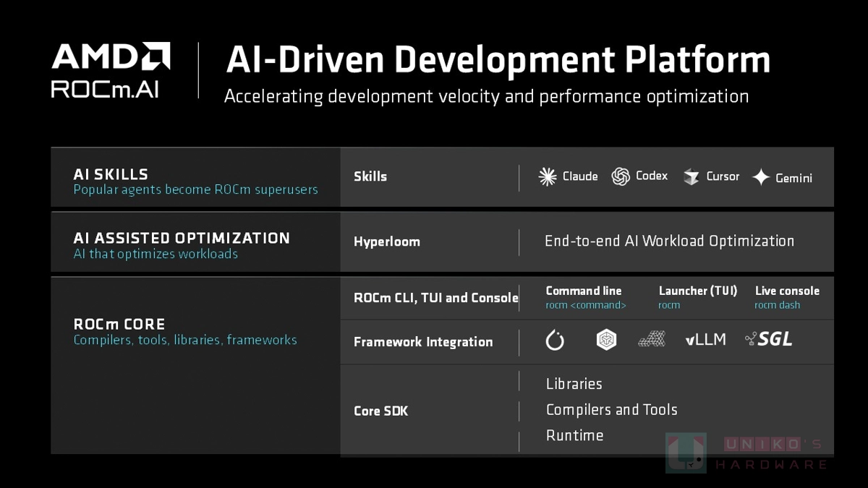Click the JAX mesh logo
The width and height of the screenshot is (868, 488).
point(652,339)
